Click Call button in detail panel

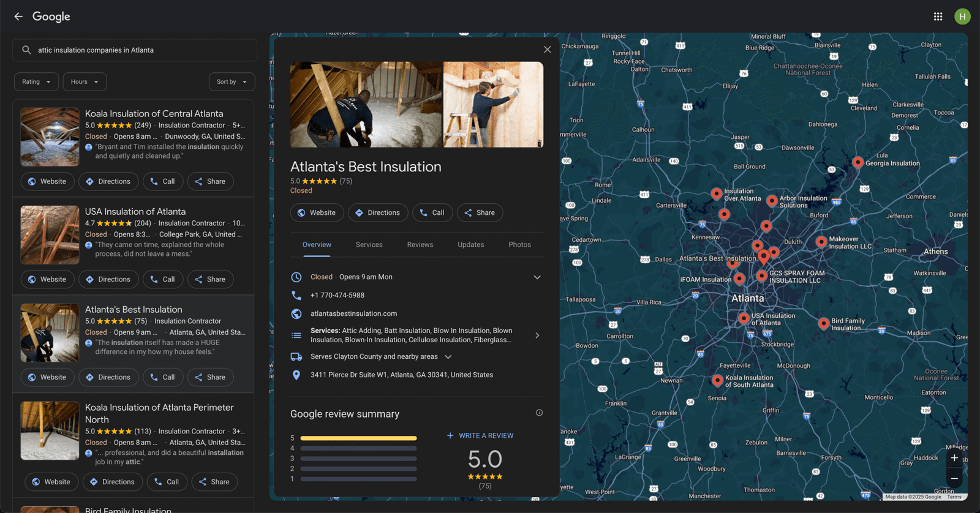[432, 212]
